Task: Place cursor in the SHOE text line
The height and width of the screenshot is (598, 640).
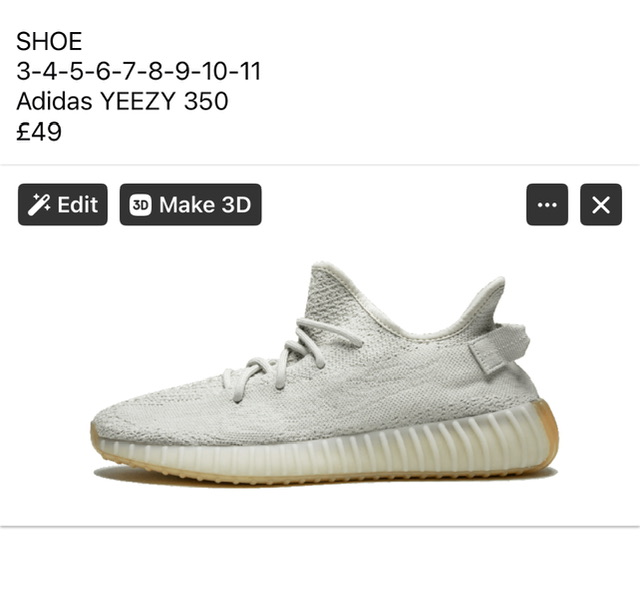Action: 49,41
